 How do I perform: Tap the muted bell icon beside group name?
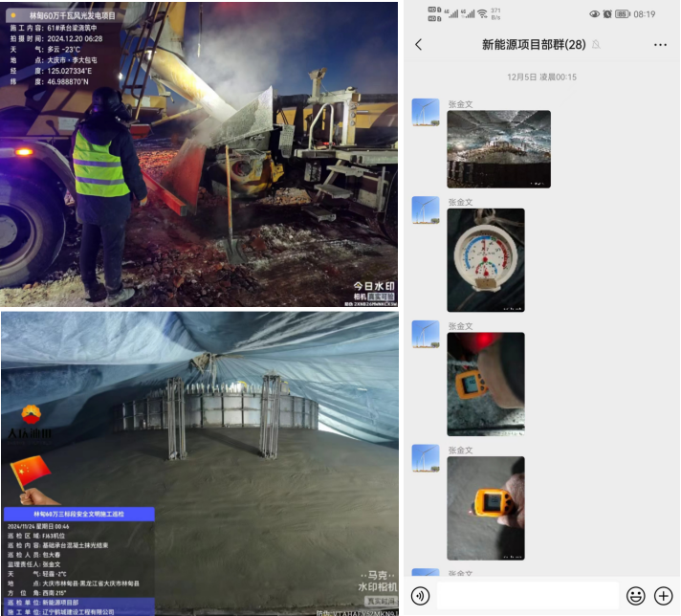[x=597, y=45]
